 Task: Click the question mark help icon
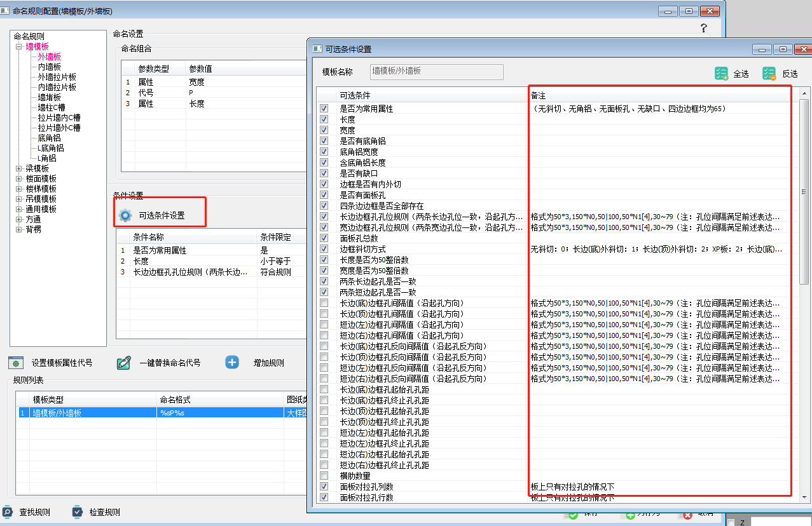704,28
